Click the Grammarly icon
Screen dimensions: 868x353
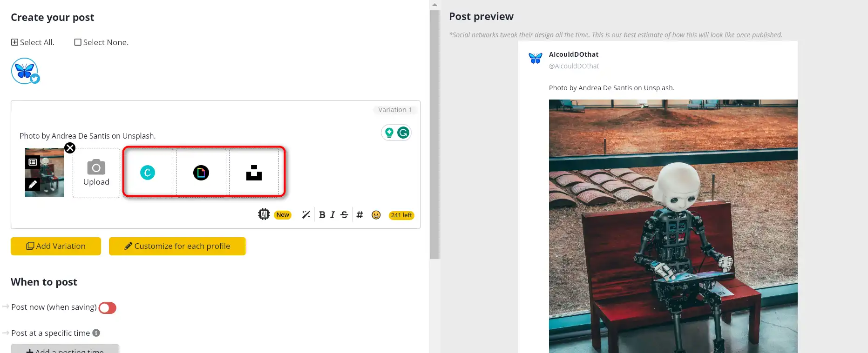[x=403, y=133]
